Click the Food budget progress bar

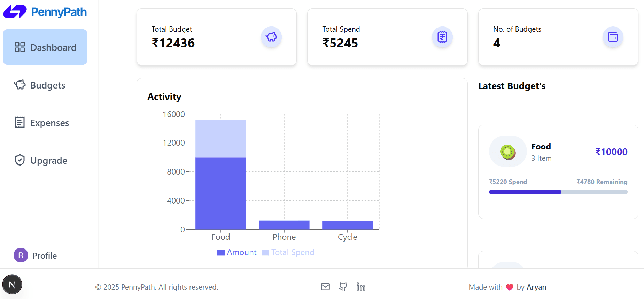coord(558,192)
